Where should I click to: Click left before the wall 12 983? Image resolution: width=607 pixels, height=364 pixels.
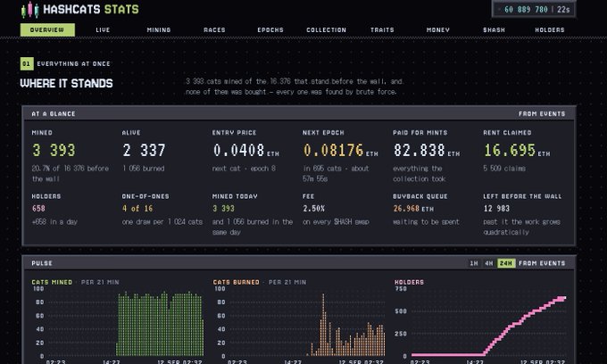click(x=496, y=209)
